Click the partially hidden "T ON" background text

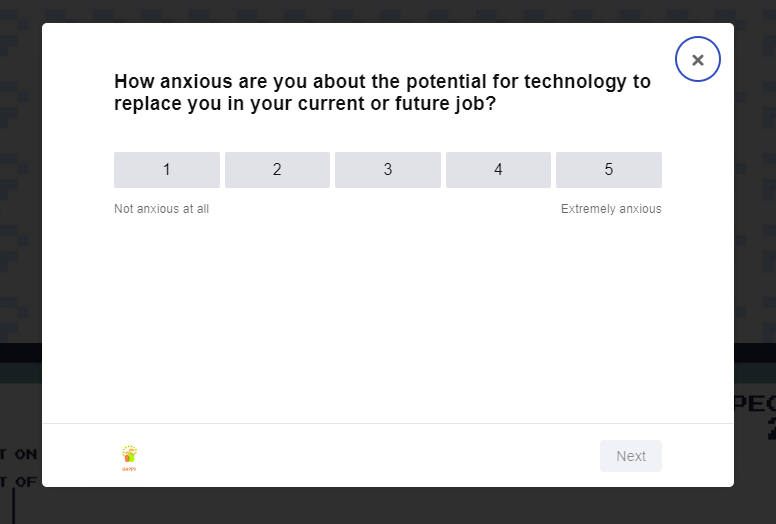[x=18, y=454]
